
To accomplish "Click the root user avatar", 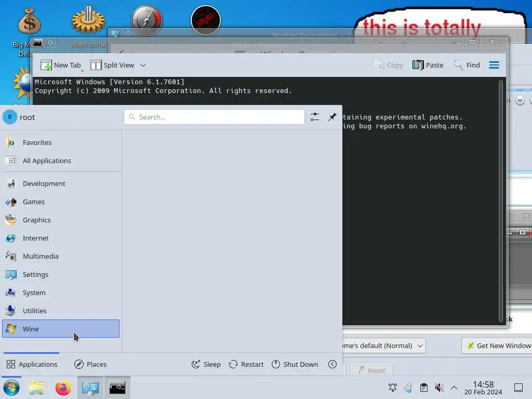I will (x=10, y=117).
